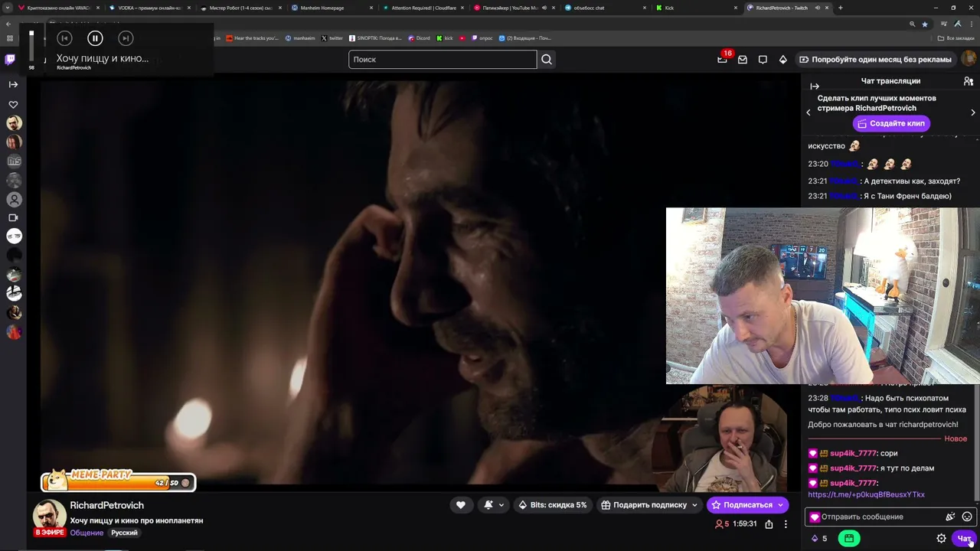The height and width of the screenshot is (551, 980).
Task: Open the Bits diamond icon in top bar
Action: tap(782, 59)
